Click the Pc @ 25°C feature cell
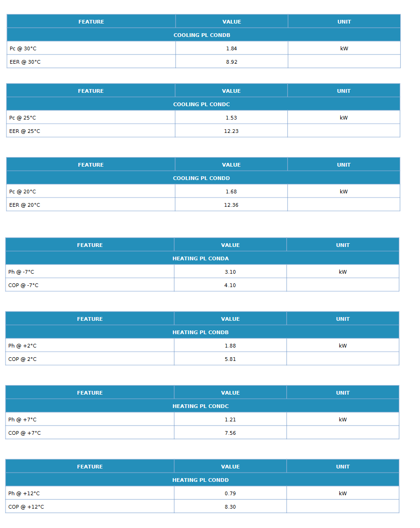The height and width of the screenshot is (528, 420). pyautogui.click(x=91, y=118)
